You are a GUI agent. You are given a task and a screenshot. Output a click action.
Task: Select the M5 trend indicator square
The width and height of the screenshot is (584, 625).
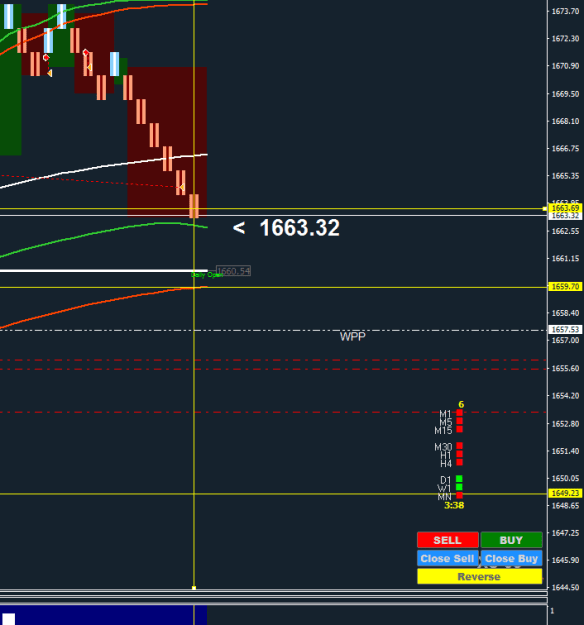(x=459, y=421)
